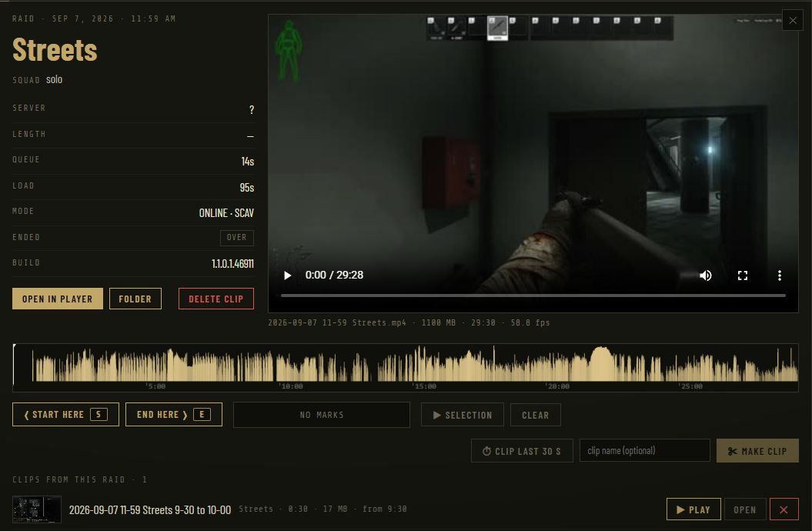The width and height of the screenshot is (812, 531).
Task: Click Open in Player button
Action: pyautogui.click(x=58, y=299)
